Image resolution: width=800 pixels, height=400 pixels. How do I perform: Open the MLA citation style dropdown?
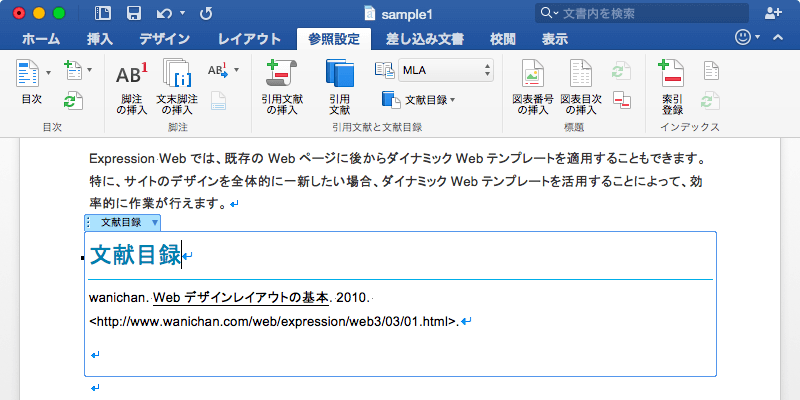pyautogui.click(x=446, y=70)
